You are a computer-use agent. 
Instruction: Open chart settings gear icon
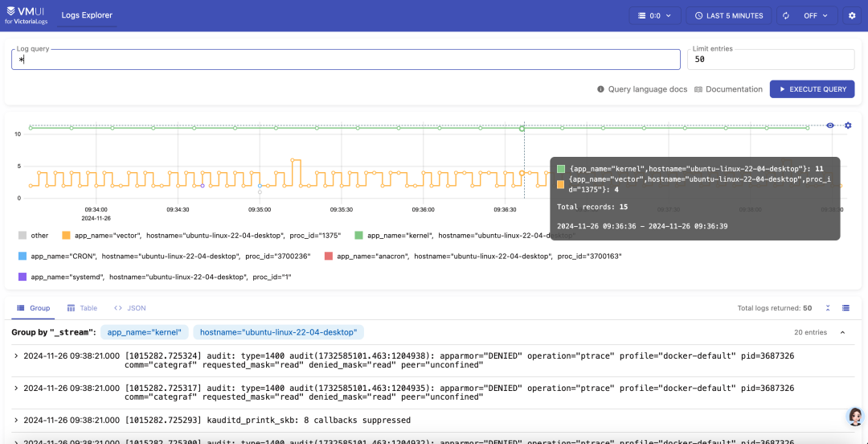tap(848, 125)
